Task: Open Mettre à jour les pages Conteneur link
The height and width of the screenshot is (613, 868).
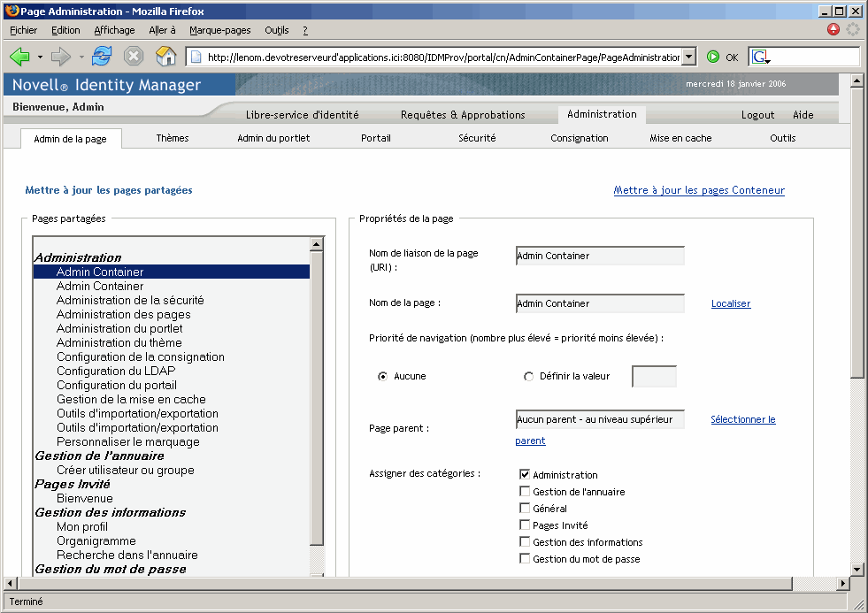Action: [x=699, y=190]
